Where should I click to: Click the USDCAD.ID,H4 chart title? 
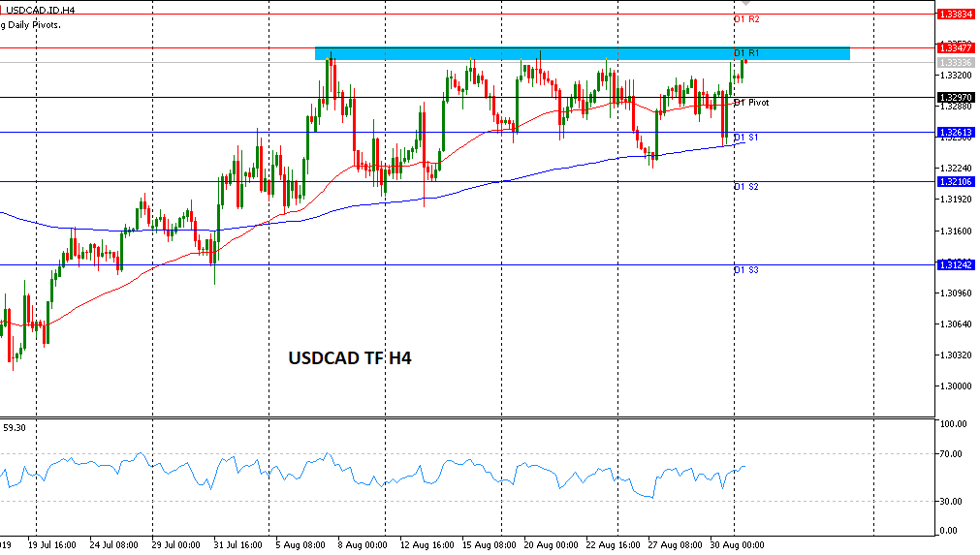click(x=41, y=9)
